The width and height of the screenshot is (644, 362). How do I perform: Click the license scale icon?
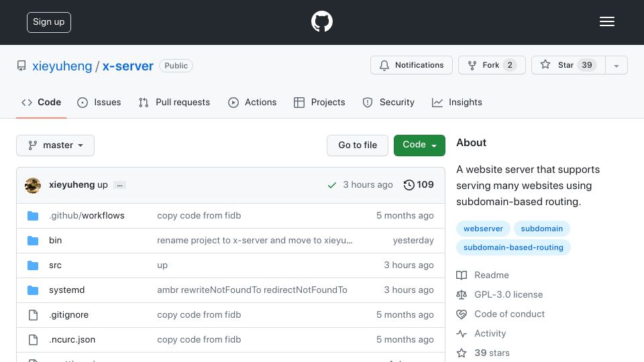[462, 295]
